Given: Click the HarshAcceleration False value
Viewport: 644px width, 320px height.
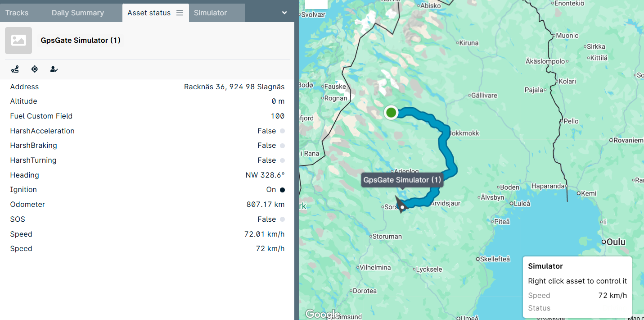Looking at the screenshot, I should [267, 131].
